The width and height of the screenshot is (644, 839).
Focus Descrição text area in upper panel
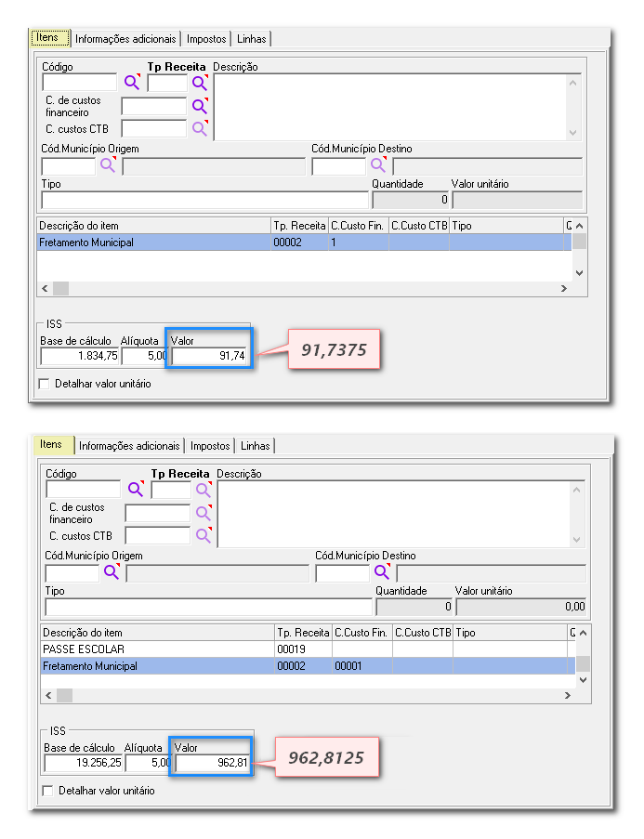[389, 107]
